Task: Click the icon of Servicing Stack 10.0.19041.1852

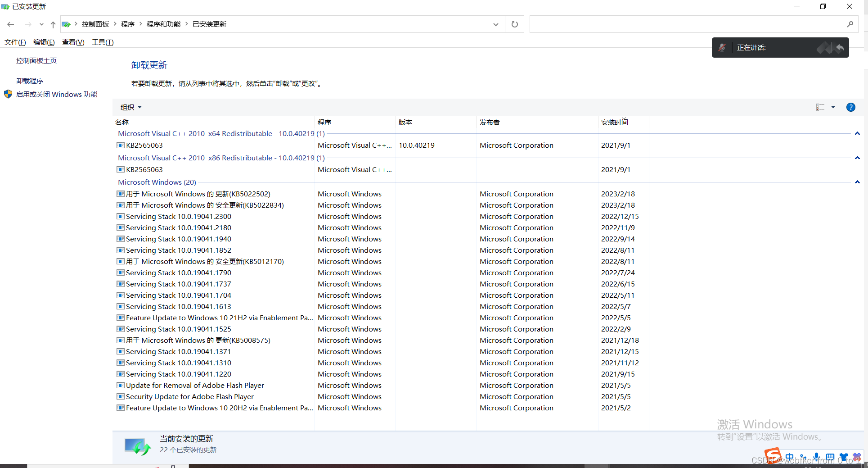Action: coord(120,250)
